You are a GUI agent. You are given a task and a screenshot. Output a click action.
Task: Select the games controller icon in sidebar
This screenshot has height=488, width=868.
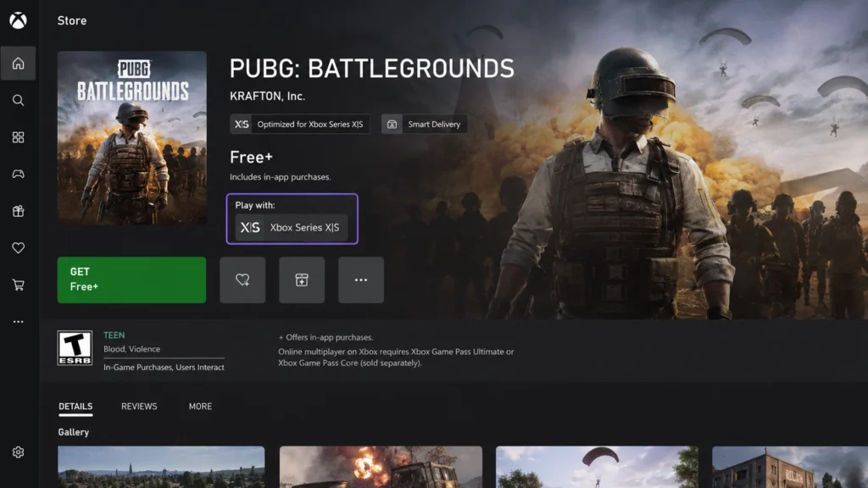pyautogui.click(x=19, y=174)
